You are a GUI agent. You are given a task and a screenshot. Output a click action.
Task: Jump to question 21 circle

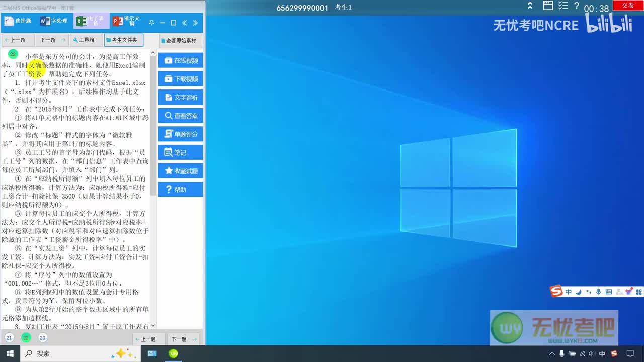pyautogui.click(x=9, y=338)
